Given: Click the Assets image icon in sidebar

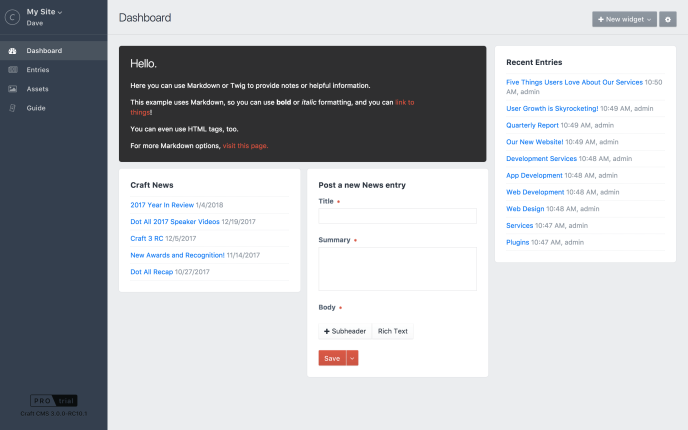Looking at the screenshot, I should point(13,89).
